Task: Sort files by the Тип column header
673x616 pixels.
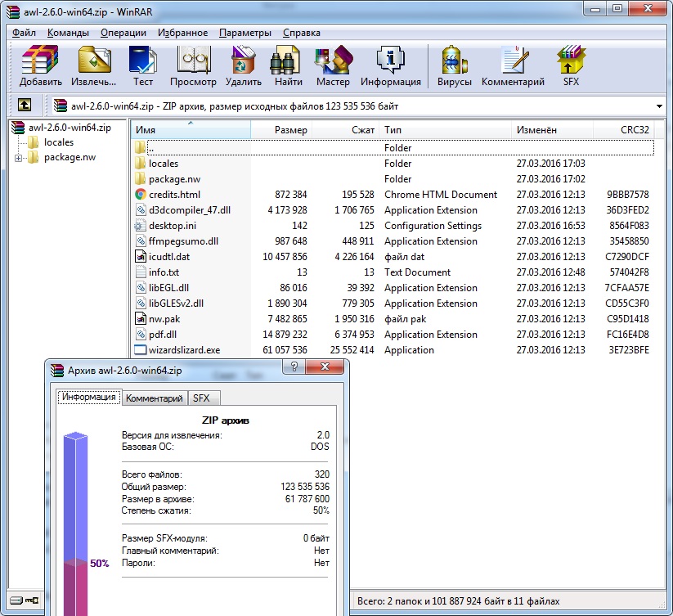Action: [445, 129]
